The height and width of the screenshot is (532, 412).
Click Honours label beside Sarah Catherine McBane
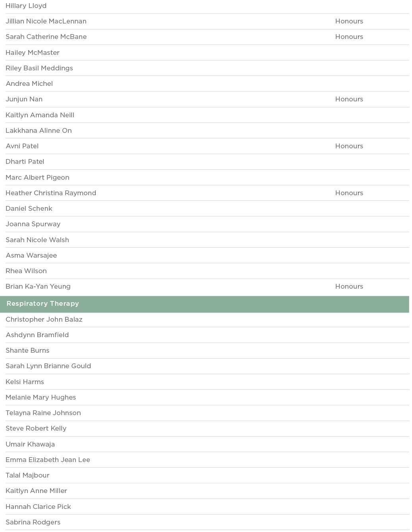349,37
